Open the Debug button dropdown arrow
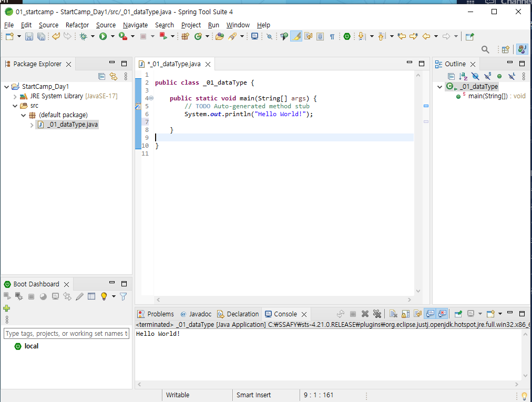The width and height of the screenshot is (532, 402). (93, 36)
